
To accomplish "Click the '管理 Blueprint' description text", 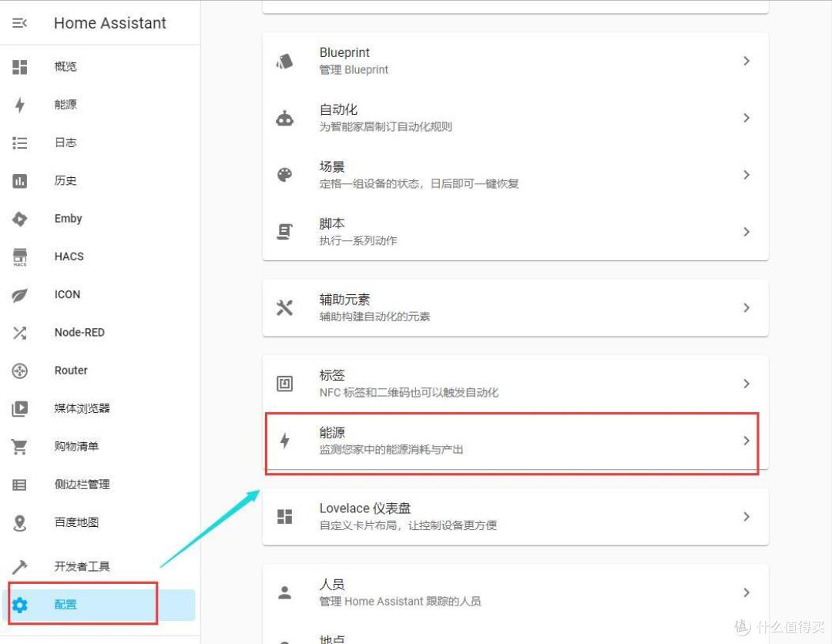I will point(354,70).
